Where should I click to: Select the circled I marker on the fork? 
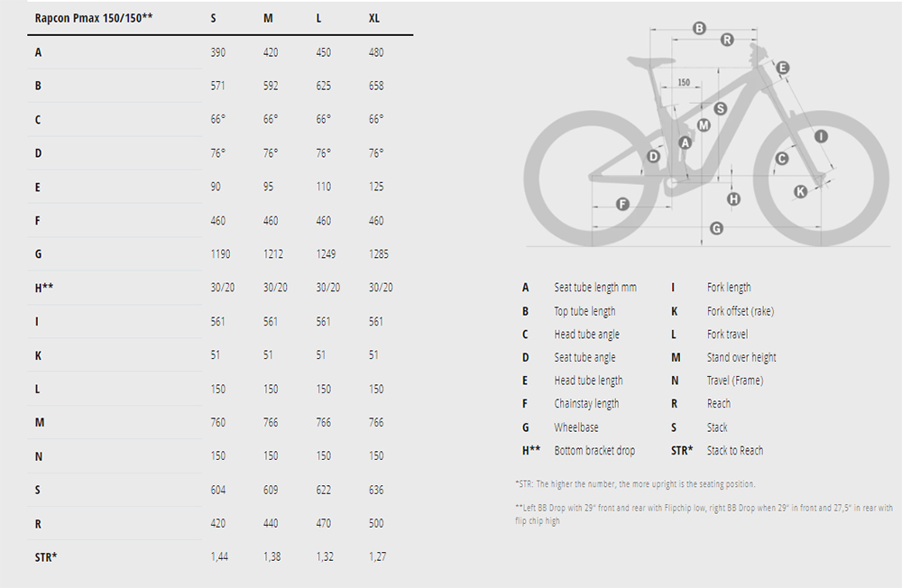tap(820, 136)
